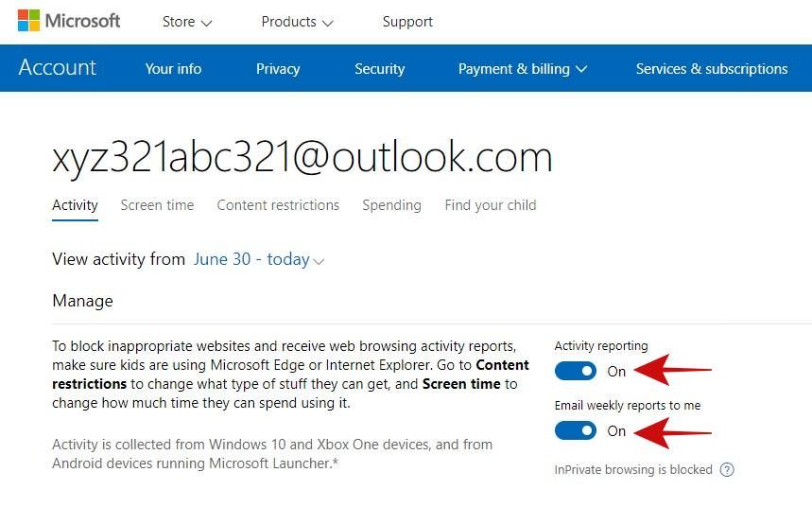Open the June 30 - today date range dropdown
The image size is (812, 507).
coord(258,260)
